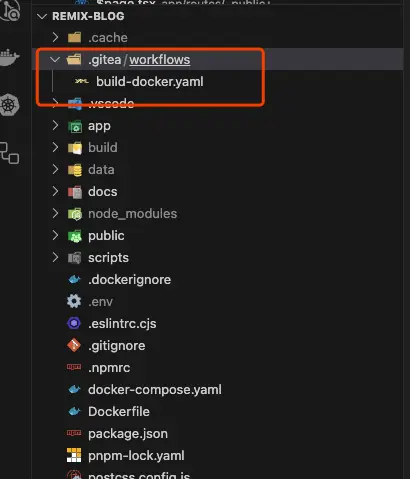Open the Docker activity bar icon
Image resolution: width=410 pixels, height=479 pixels.
click(9, 57)
